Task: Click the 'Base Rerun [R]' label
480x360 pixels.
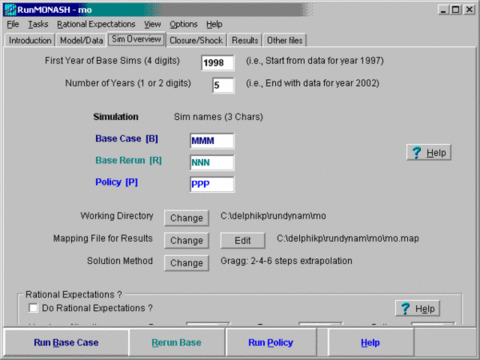Action: [x=128, y=160]
